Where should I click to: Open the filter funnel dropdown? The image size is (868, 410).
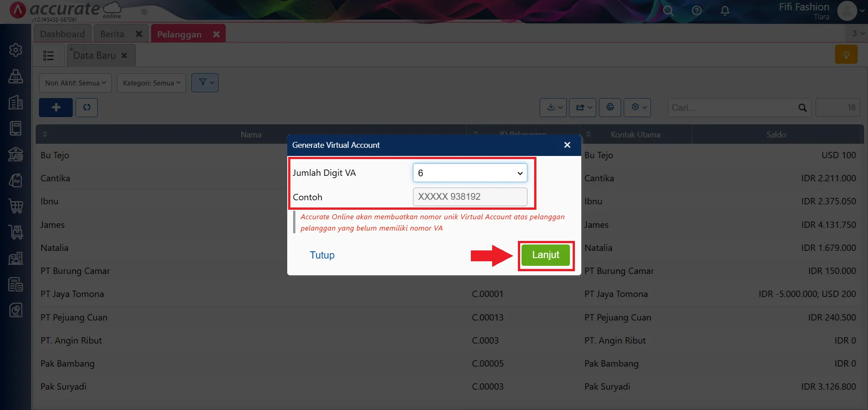(205, 83)
